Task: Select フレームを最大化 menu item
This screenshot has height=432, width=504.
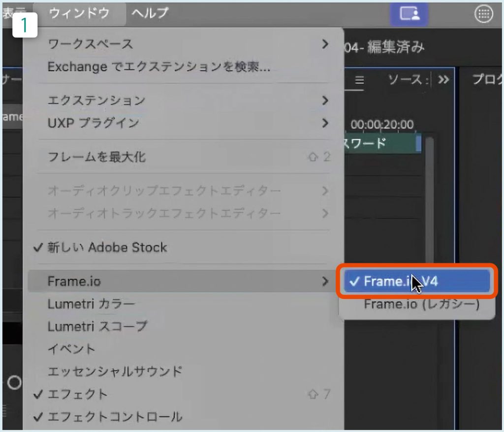Action: tap(96, 158)
